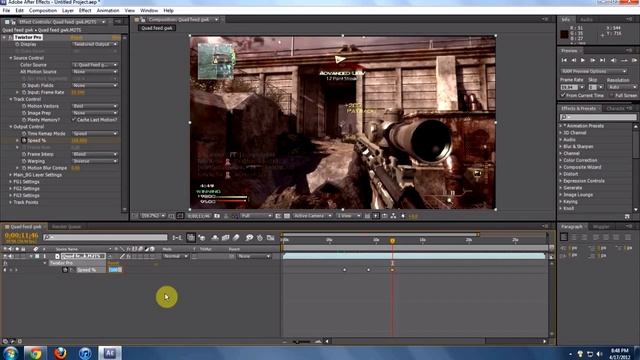Open Firefox from the taskbar
The width and height of the screenshot is (640, 360).
click(60, 353)
